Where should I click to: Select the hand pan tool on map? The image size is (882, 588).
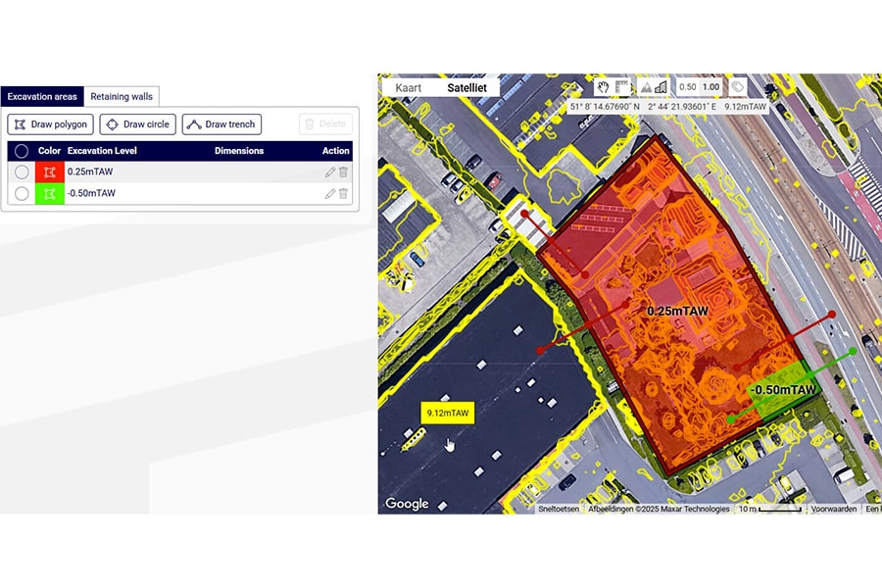[604, 87]
